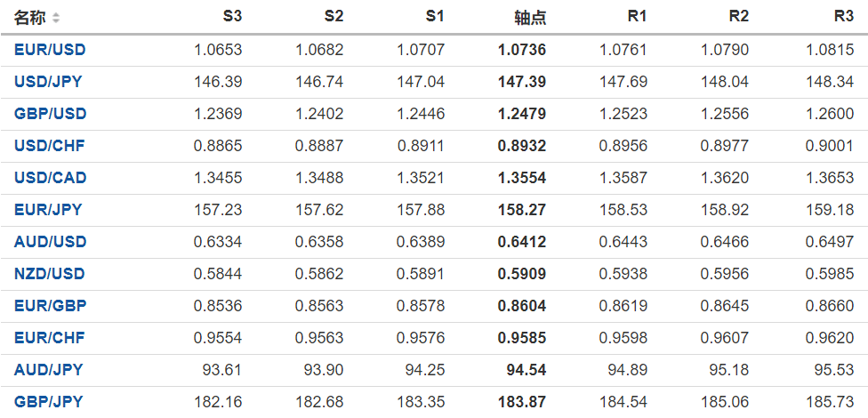The width and height of the screenshot is (868, 418).
Task: Click the R3 column header
Action: tap(844, 17)
